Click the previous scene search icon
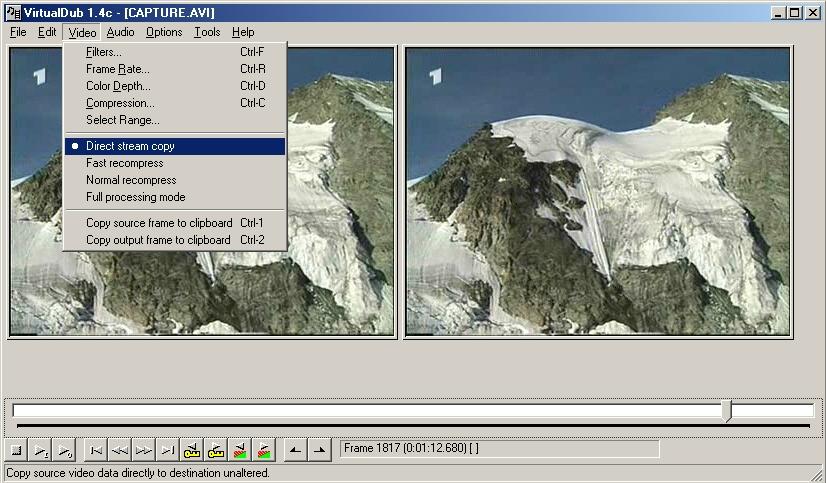The height and width of the screenshot is (483, 826). (240, 450)
